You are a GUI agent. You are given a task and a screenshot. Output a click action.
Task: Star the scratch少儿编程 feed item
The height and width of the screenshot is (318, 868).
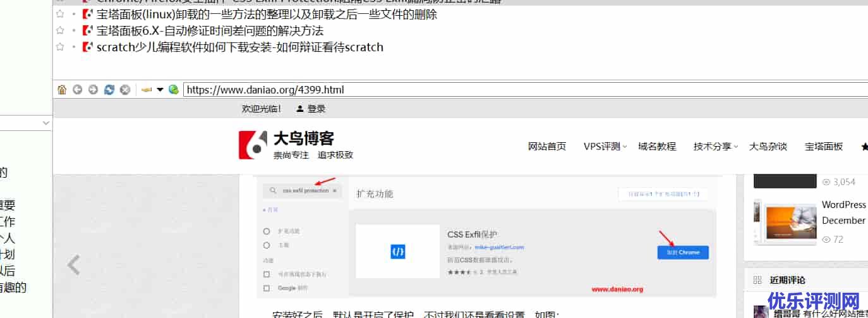(x=60, y=47)
